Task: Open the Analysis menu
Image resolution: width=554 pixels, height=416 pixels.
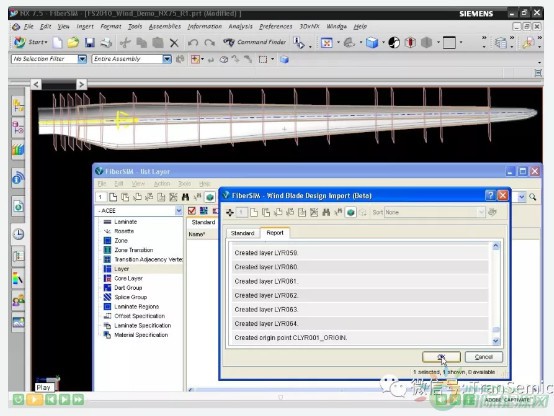Action: [x=240, y=27]
